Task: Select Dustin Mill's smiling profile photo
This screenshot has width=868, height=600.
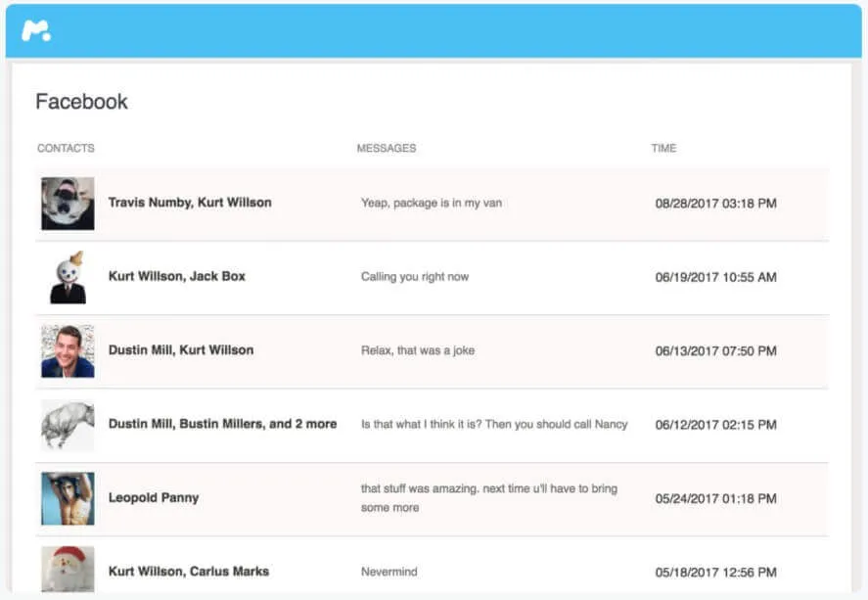Action: pos(68,351)
